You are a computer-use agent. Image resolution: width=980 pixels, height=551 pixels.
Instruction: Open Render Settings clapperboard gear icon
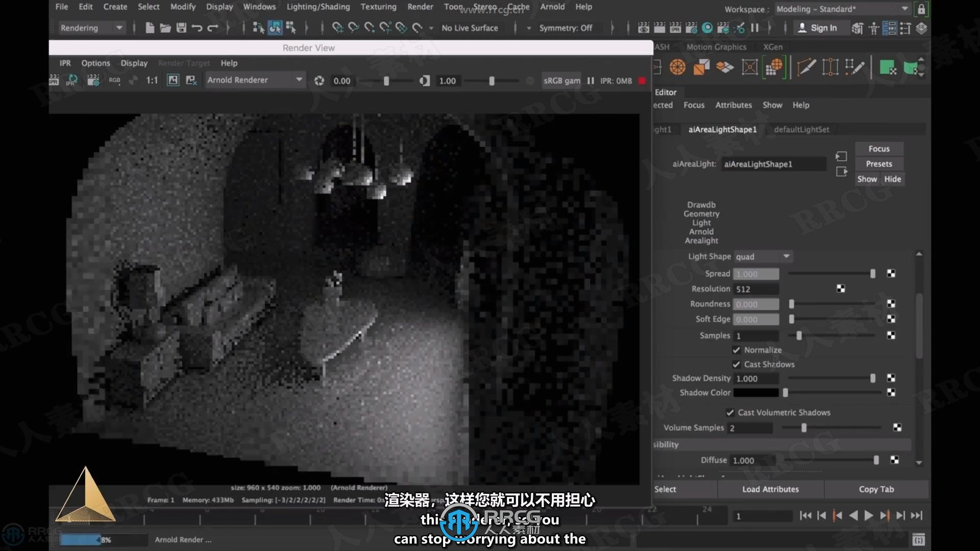point(692,28)
